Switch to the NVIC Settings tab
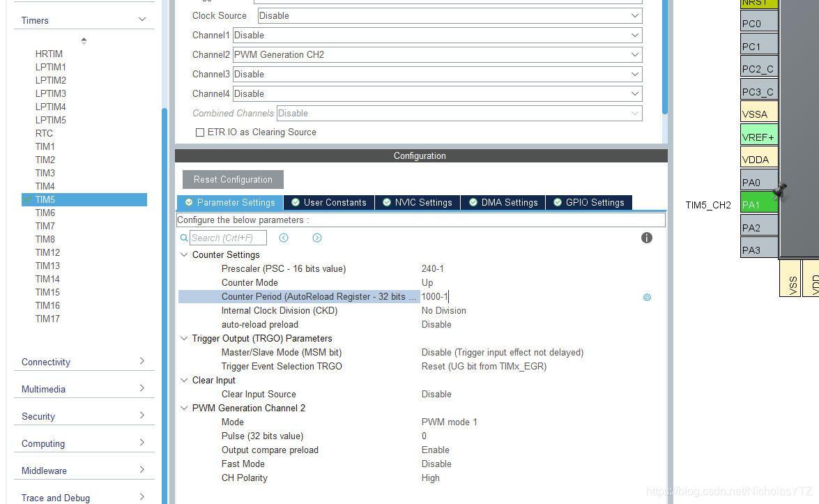This screenshot has height=504, width=819. pos(418,203)
